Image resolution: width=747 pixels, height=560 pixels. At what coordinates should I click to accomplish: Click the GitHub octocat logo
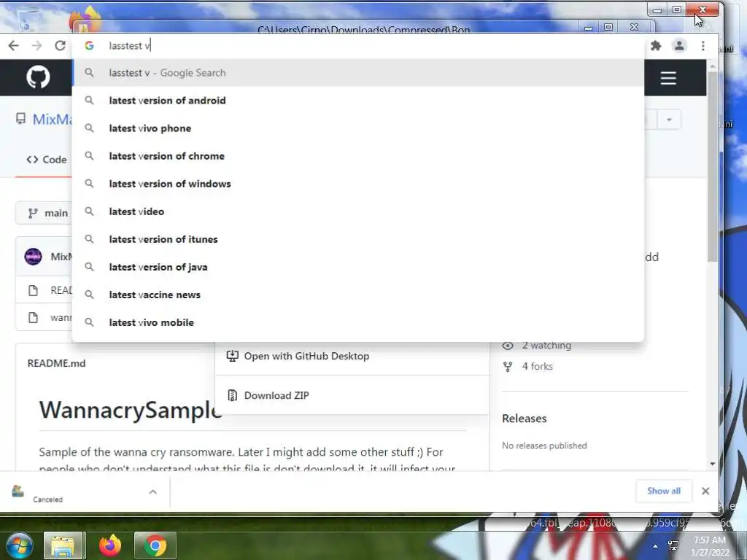point(38,77)
